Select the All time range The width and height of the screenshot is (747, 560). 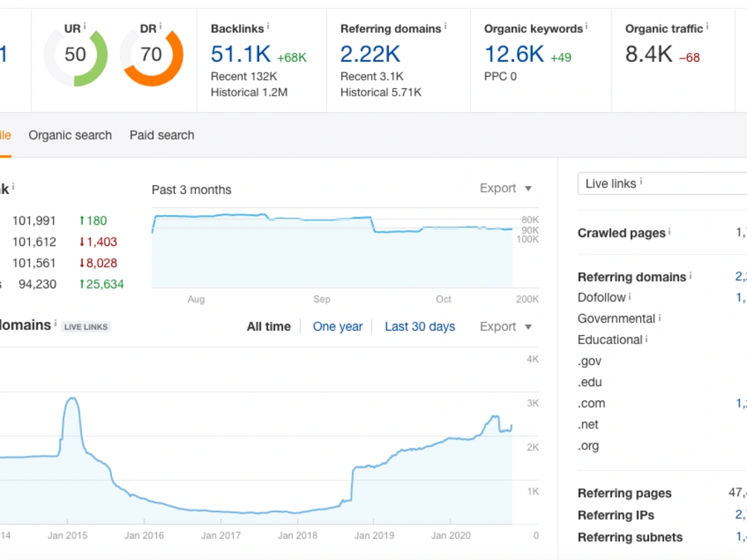point(269,327)
